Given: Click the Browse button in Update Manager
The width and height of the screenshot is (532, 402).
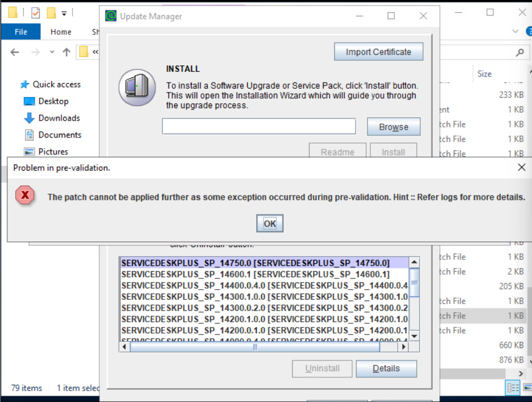Looking at the screenshot, I should point(394,127).
